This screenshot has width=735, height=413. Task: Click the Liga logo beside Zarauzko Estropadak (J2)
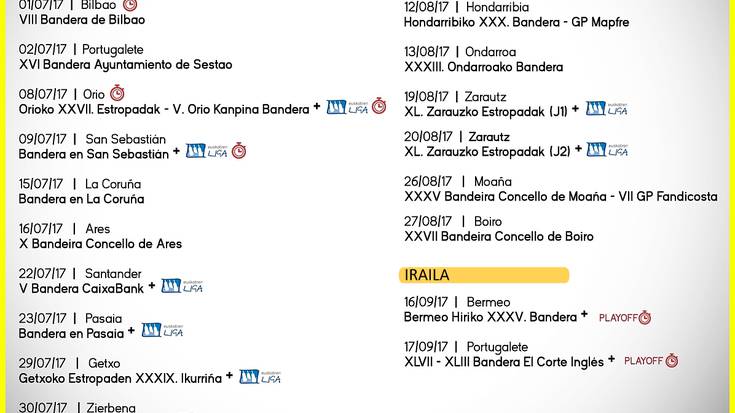[607, 150]
